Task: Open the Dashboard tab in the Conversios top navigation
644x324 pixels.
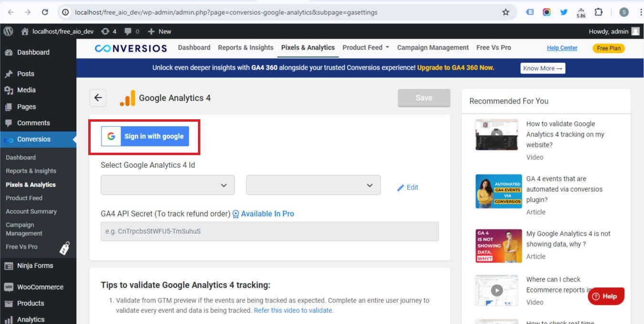Action: point(194,48)
